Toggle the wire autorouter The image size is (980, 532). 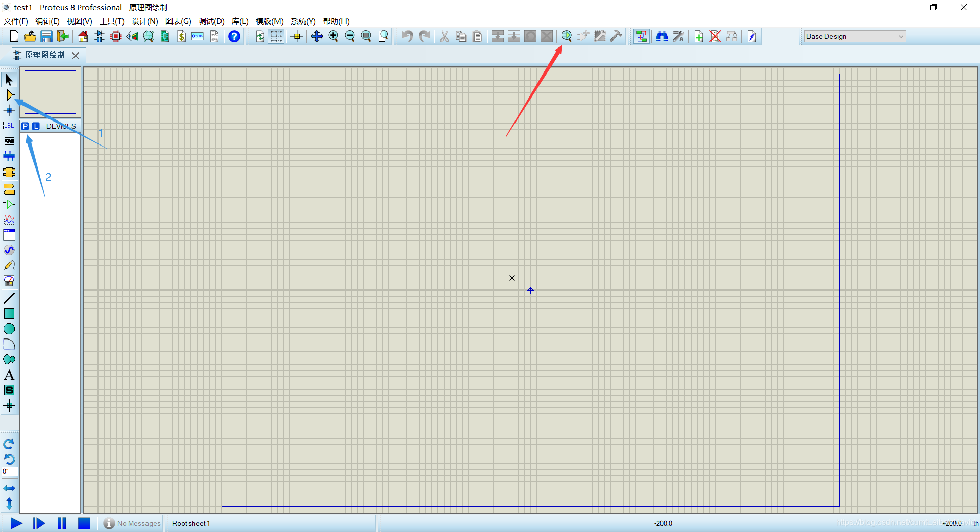pos(642,36)
